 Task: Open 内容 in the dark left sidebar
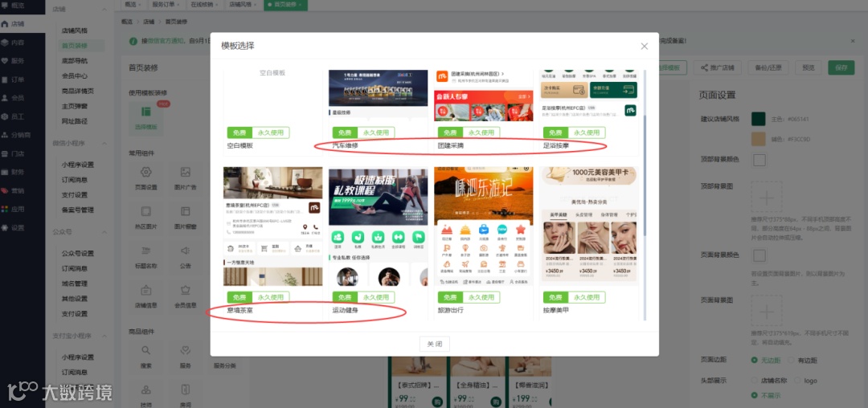point(14,42)
